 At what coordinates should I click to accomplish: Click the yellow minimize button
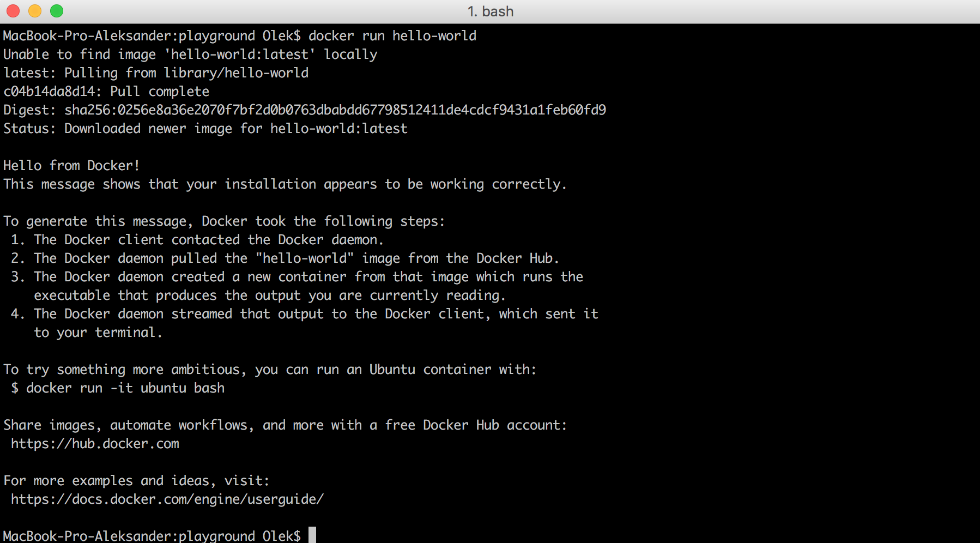35,10
